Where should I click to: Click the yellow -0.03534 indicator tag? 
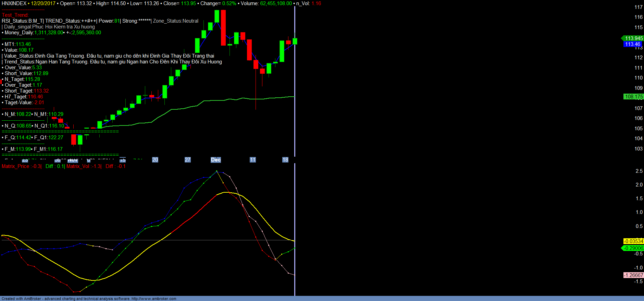coord(633,241)
